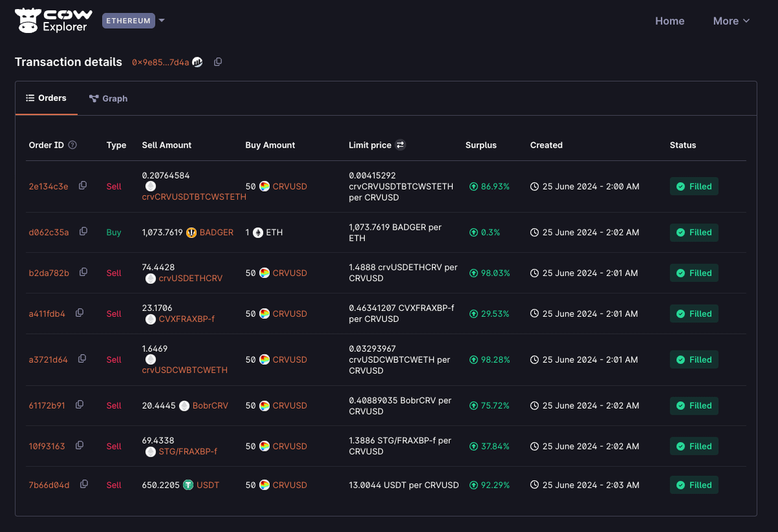Copy order ID a3721d64
778x532 pixels.
pos(82,359)
